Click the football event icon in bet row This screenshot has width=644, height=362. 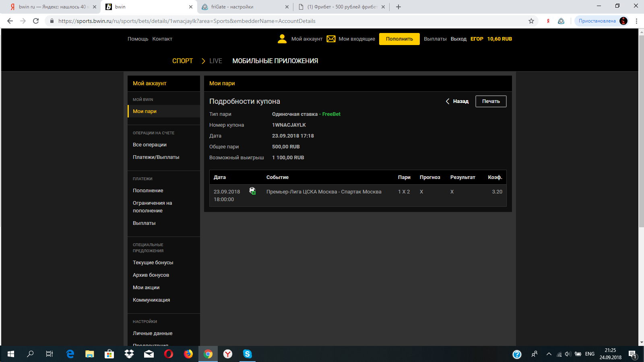click(252, 191)
